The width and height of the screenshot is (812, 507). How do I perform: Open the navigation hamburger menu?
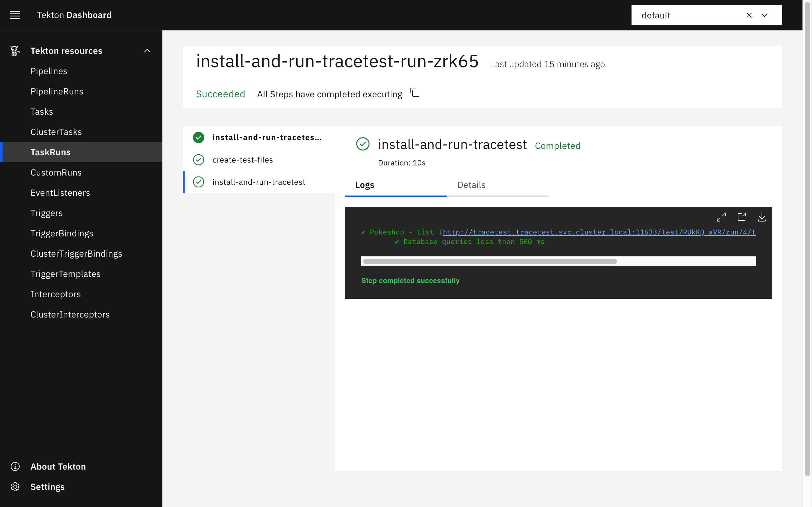click(15, 15)
